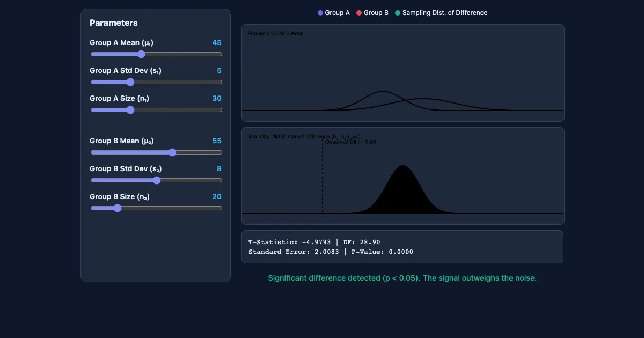Click 'Sampling Dist. of Difference' legend label
The height and width of the screenshot is (338, 644).
[445, 13]
